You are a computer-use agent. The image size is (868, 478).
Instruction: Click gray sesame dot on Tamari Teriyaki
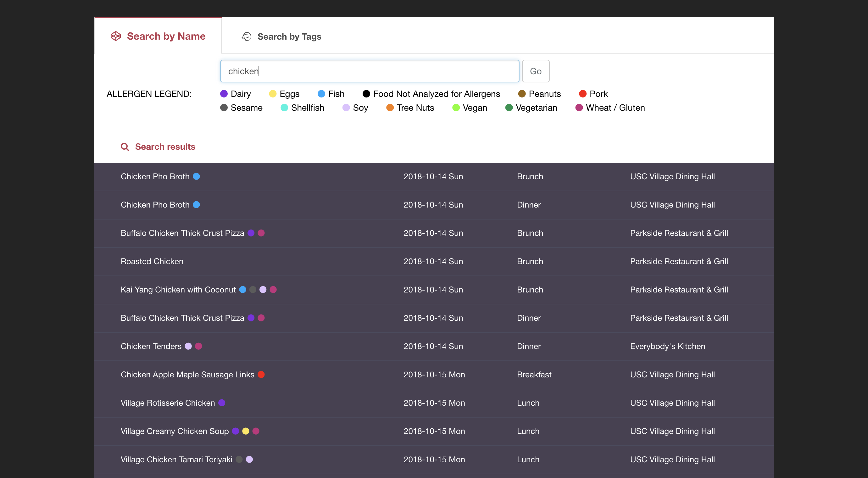(239, 459)
